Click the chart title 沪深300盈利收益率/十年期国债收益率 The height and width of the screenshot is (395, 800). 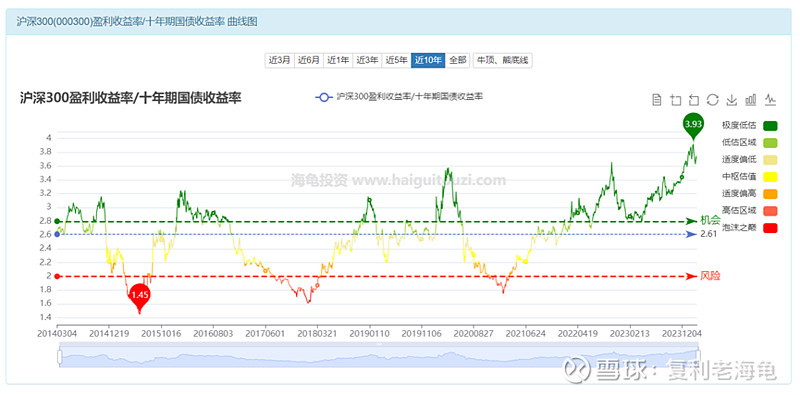131,98
